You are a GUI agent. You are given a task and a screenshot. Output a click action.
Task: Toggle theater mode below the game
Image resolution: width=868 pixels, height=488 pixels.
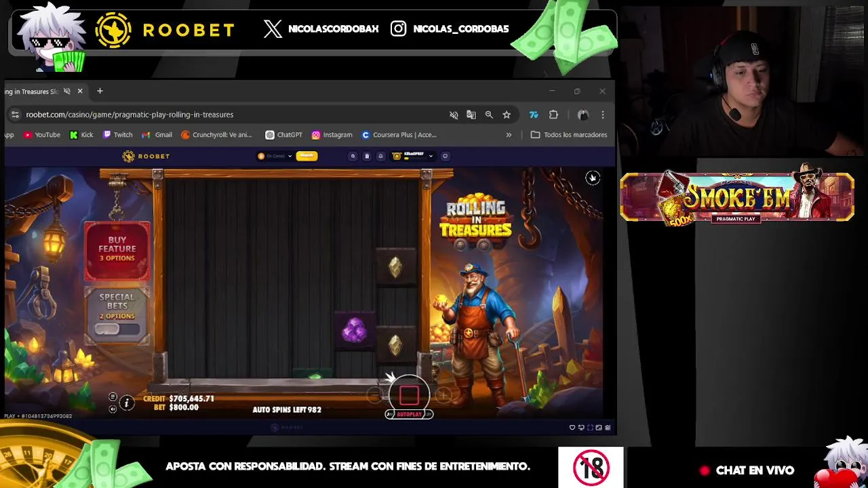(x=581, y=428)
